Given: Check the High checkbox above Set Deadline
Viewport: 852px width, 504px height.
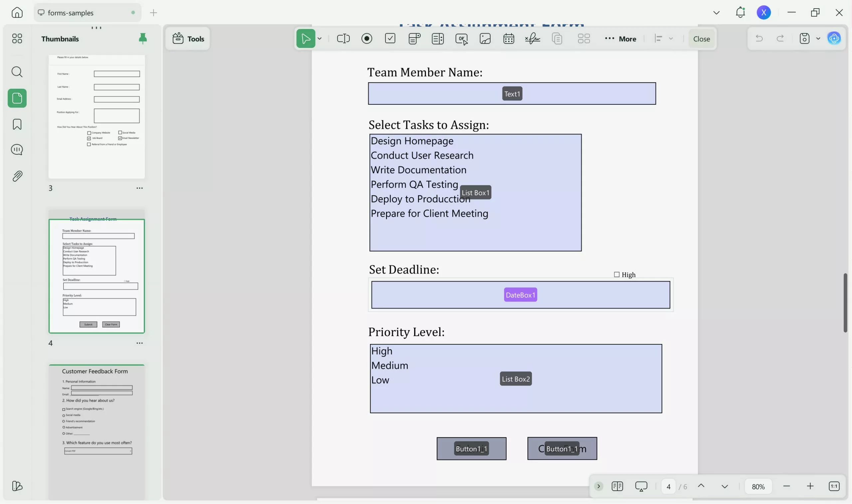Looking at the screenshot, I should 617,274.
